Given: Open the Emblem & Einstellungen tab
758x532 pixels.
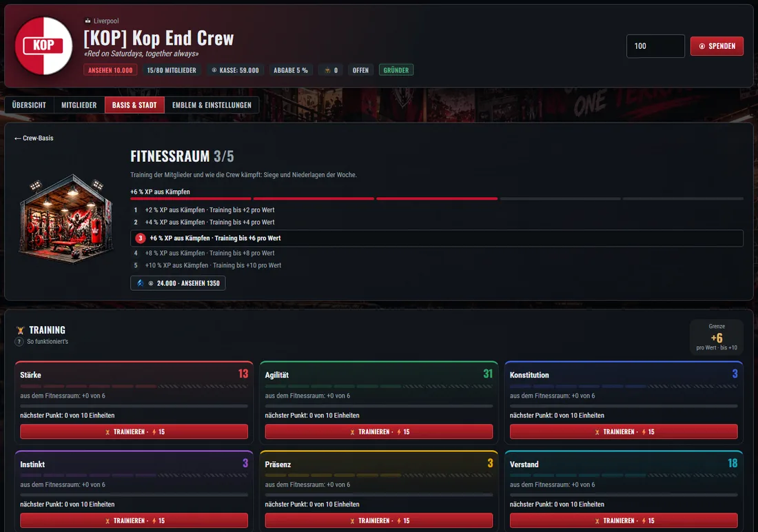Looking at the screenshot, I should click(212, 105).
